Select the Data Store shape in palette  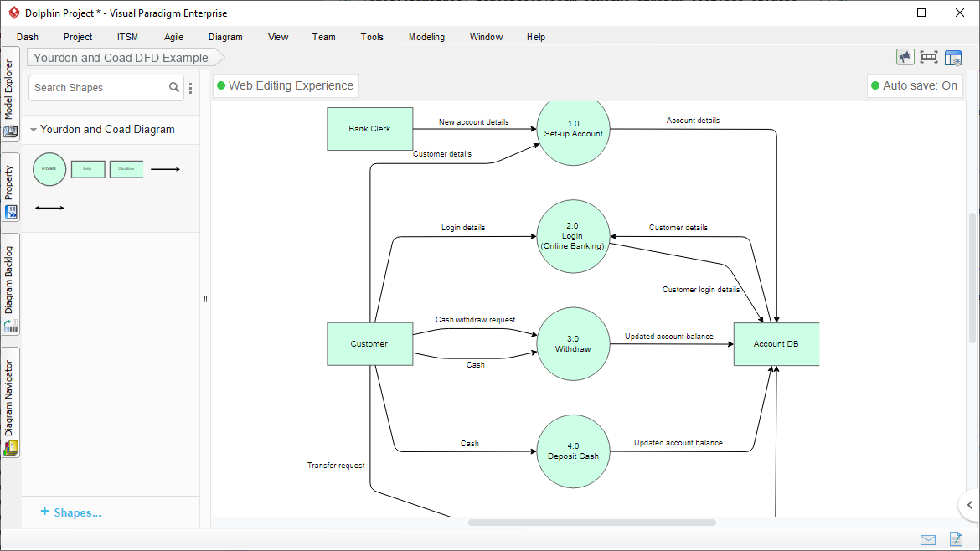coord(126,169)
